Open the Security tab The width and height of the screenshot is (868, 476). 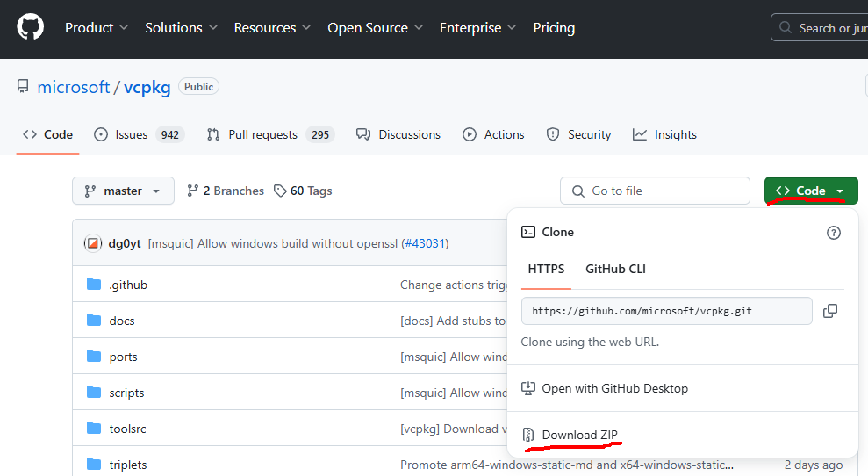[x=578, y=134]
